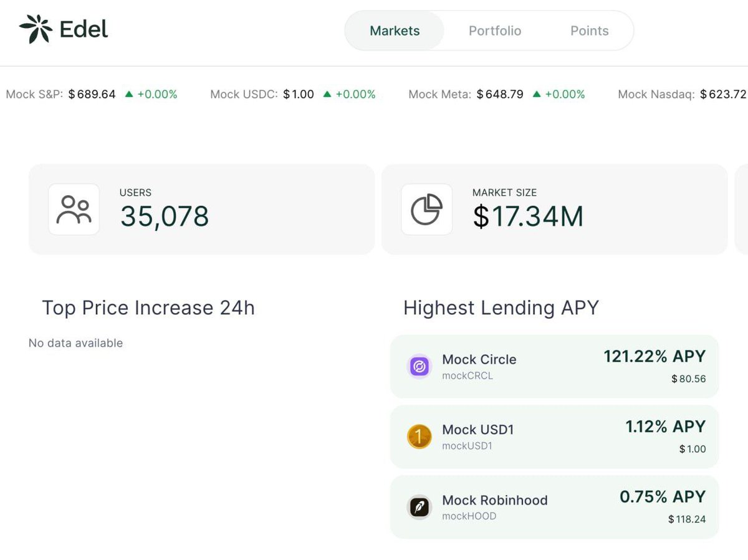
Task: Click the up arrow next to Mock USDC
Action: click(x=327, y=95)
